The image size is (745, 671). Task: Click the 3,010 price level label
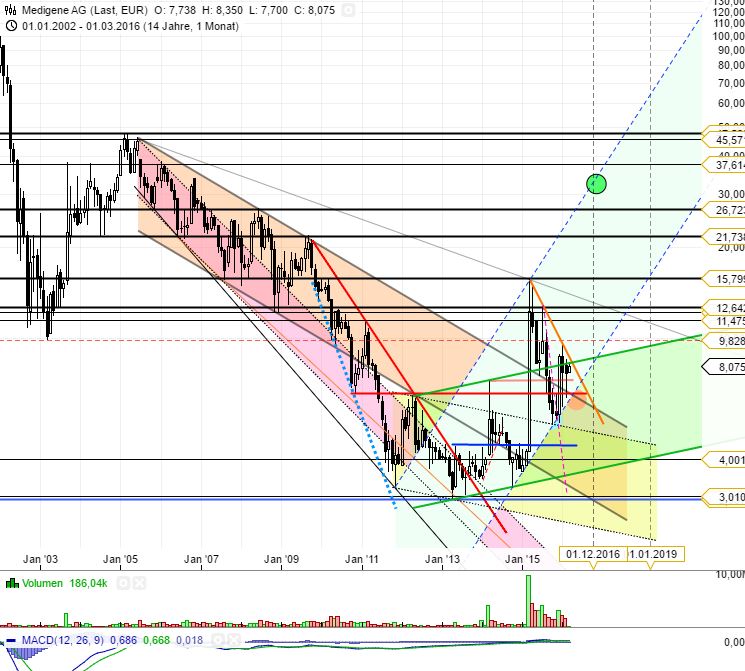click(x=725, y=497)
